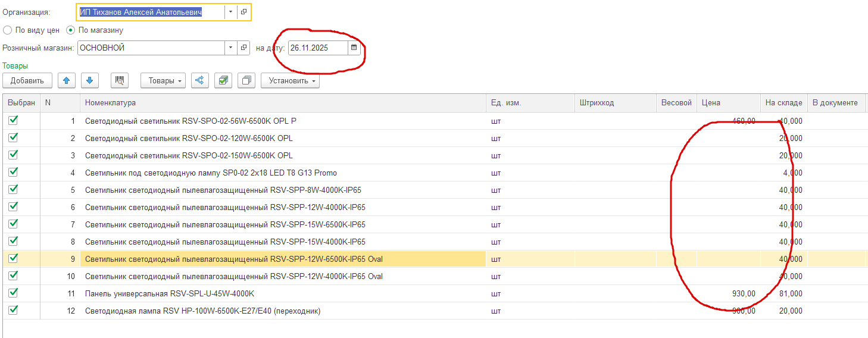This screenshot has height=338, width=868.
Task: Click the шт unit cell in row 12
Action: (530, 311)
